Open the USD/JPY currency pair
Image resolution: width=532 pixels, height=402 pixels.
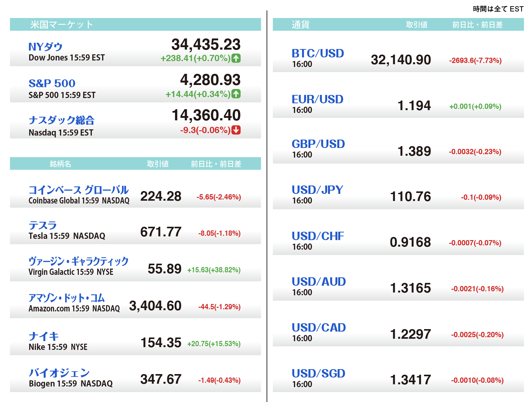click(x=317, y=190)
